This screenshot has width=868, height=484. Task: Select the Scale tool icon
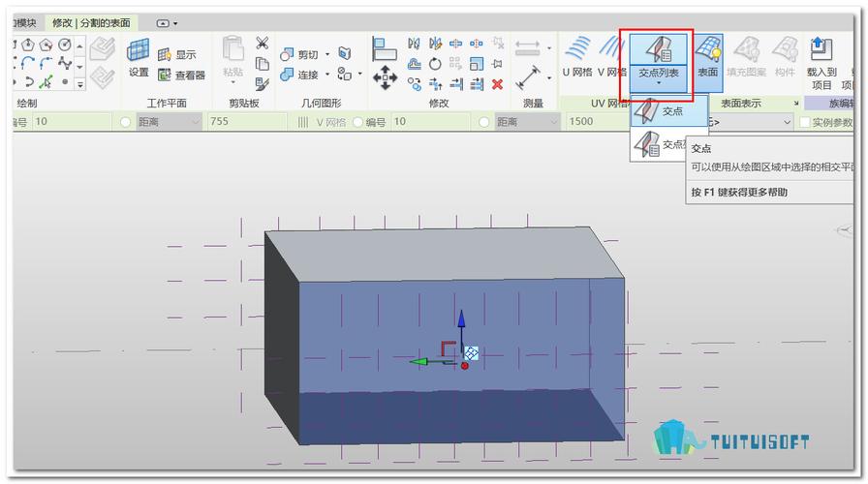pyautogui.click(x=476, y=64)
